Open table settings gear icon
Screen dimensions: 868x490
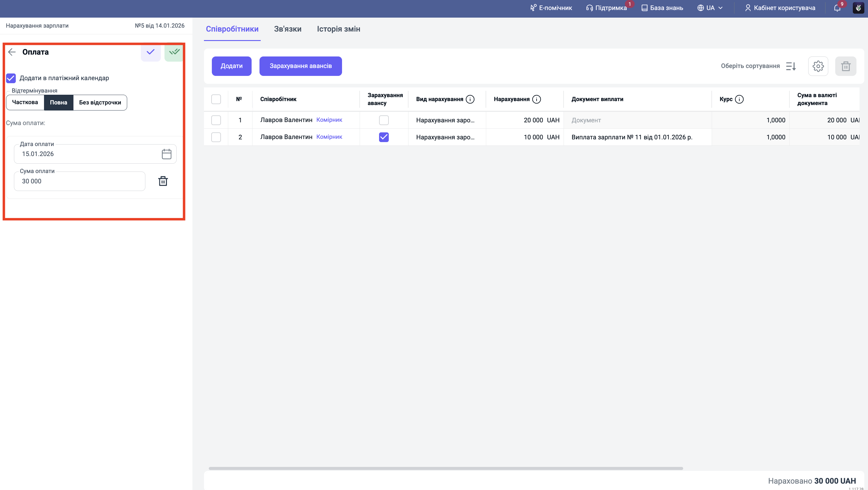coord(818,66)
